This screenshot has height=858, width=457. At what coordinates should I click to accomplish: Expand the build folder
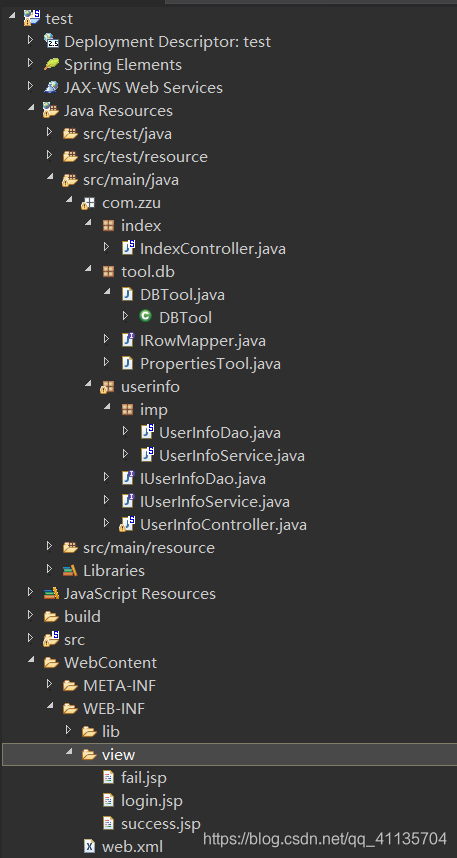pyautogui.click(x=31, y=616)
